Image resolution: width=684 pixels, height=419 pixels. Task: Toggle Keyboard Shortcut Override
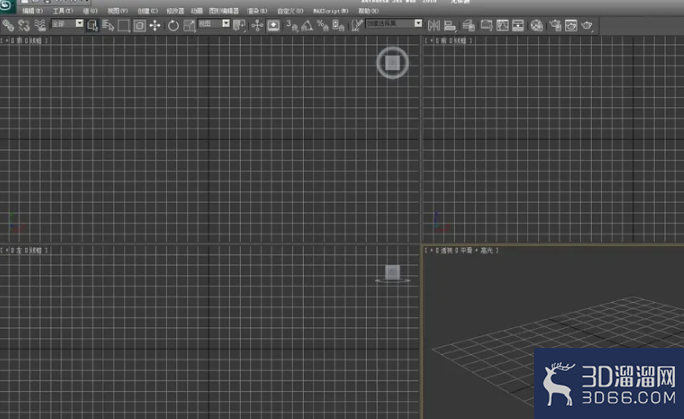pos(274,25)
